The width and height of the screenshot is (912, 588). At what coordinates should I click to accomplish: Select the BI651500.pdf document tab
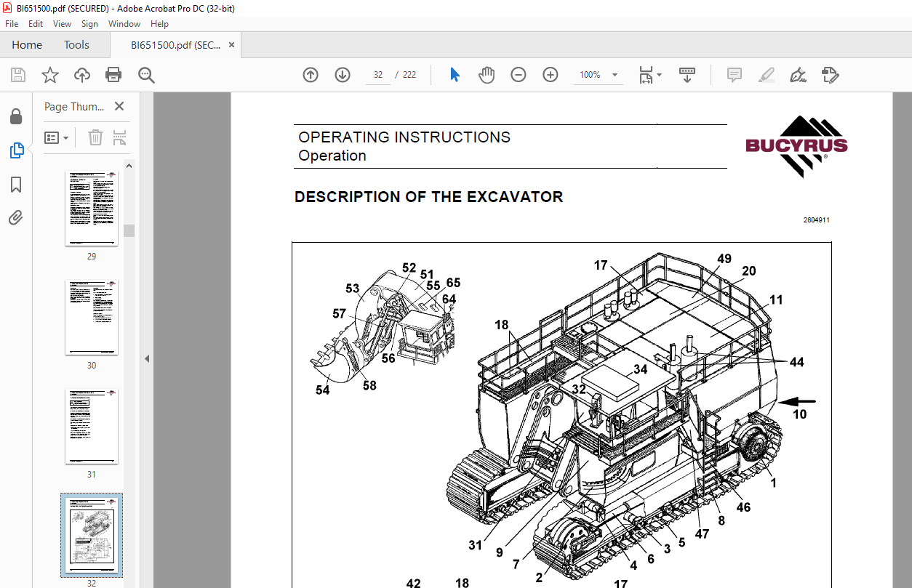click(175, 45)
